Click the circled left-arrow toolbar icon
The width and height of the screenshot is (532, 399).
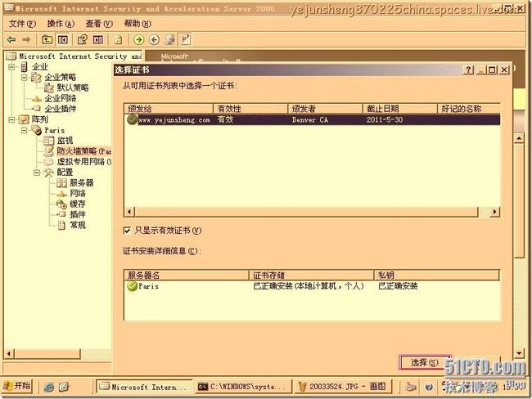point(155,40)
